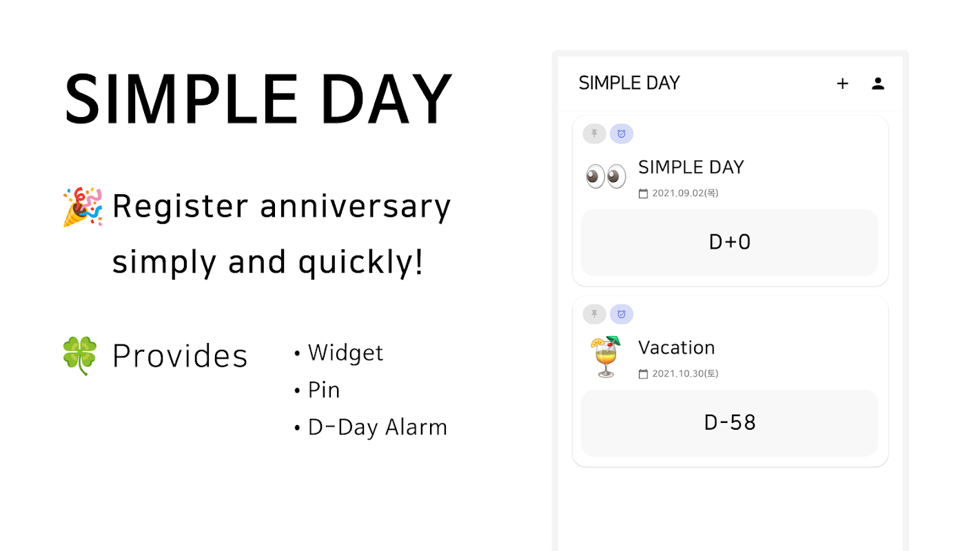
Task: Click the party popper emoji
Action: (x=83, y=207)
